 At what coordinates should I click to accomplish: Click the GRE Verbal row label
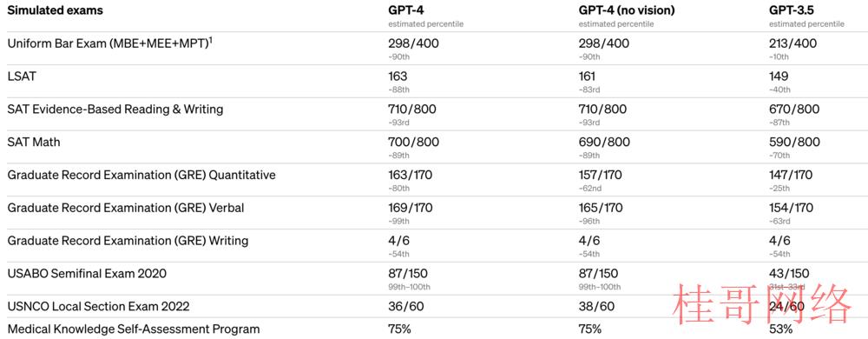(126, 208)
